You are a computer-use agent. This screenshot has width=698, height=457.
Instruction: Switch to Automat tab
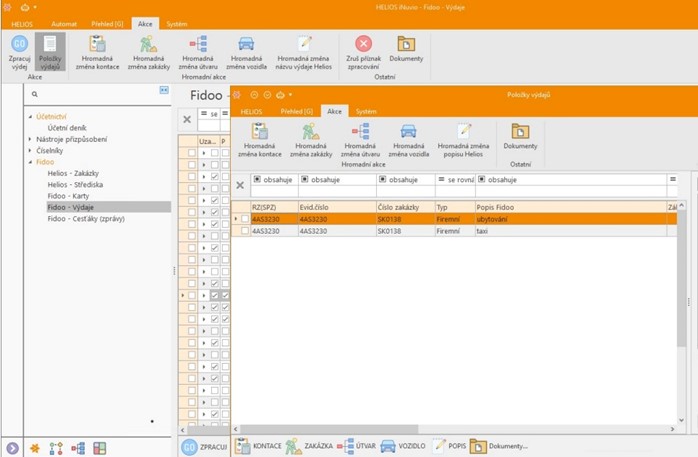[x=64, y=24]
